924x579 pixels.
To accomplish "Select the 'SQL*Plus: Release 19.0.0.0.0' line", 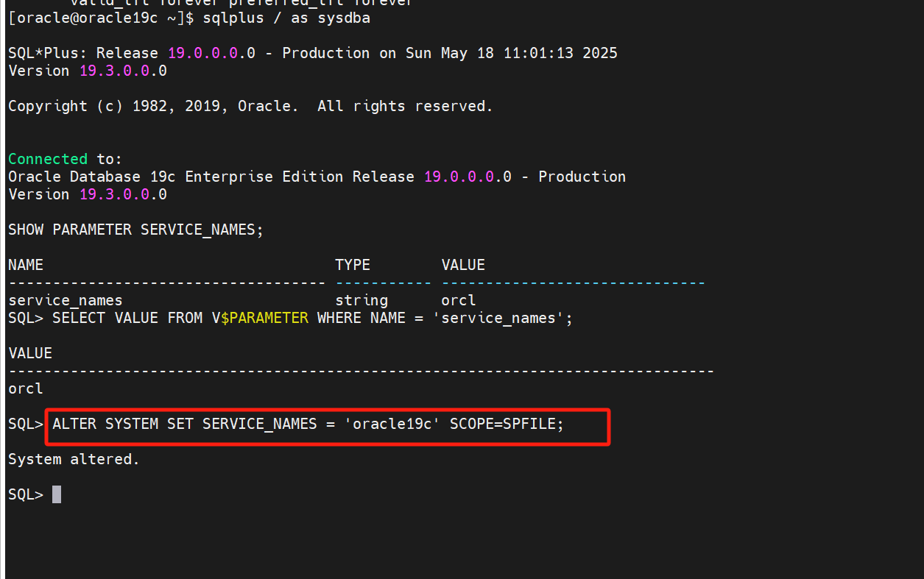I will tap(313, 53).
